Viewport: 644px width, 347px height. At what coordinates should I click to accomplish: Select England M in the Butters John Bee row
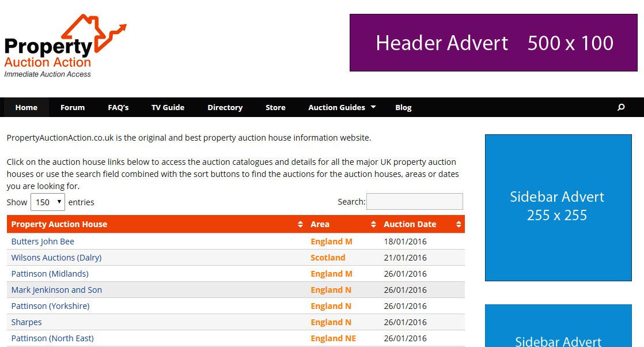[x=331, y=242]
